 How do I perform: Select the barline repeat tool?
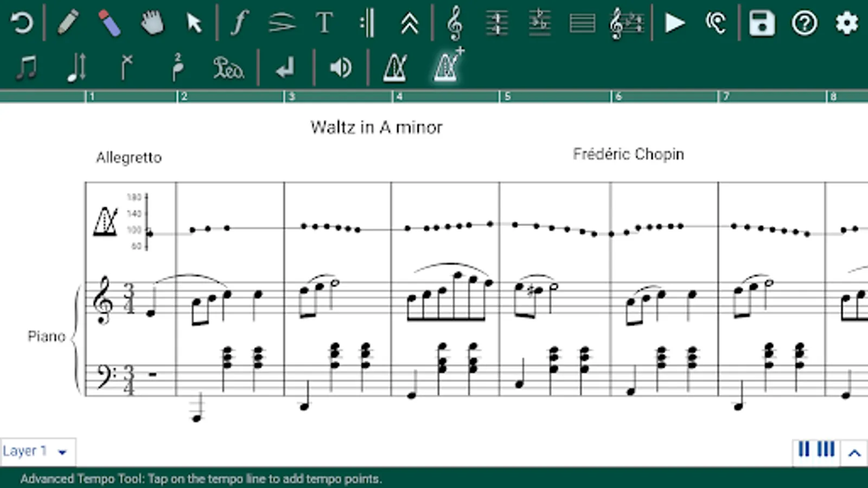(367, 23)
